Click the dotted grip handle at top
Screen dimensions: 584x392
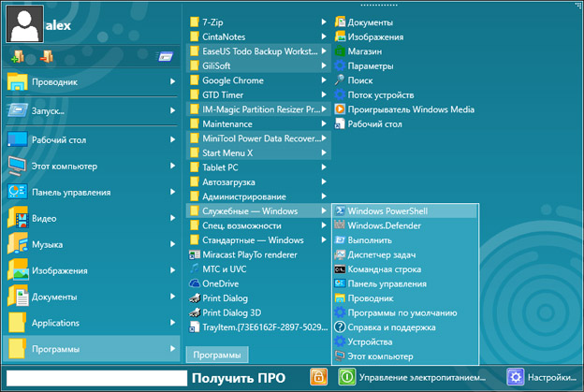click(379, 6)
